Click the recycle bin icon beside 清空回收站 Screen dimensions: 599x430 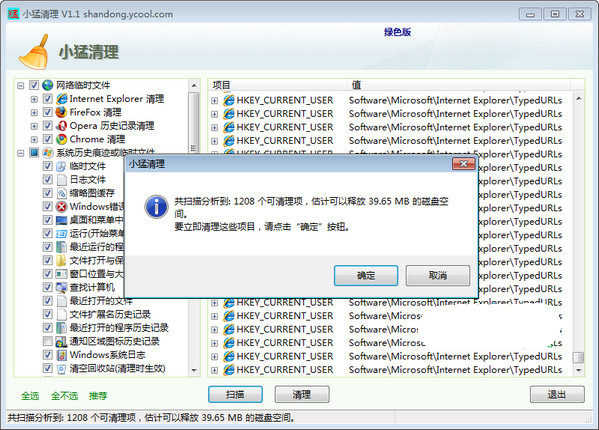(61, 369)
